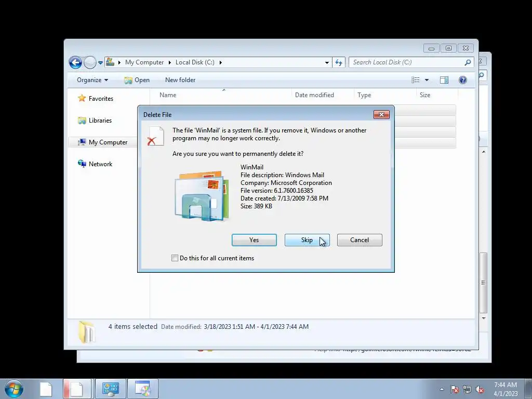Click the Skip button
Screen dimensions: 532x399
[x=307, y=240]
